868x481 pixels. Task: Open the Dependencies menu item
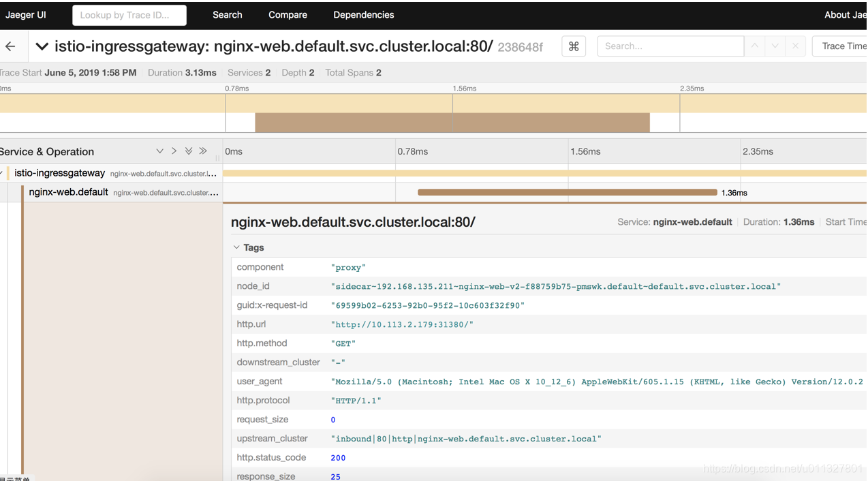(x=364, y=15)
